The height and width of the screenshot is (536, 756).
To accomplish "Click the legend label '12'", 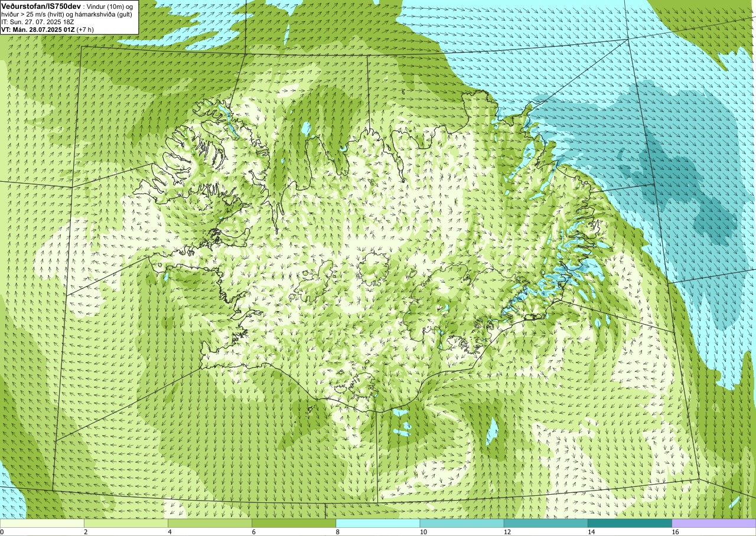I will point(507,532).
